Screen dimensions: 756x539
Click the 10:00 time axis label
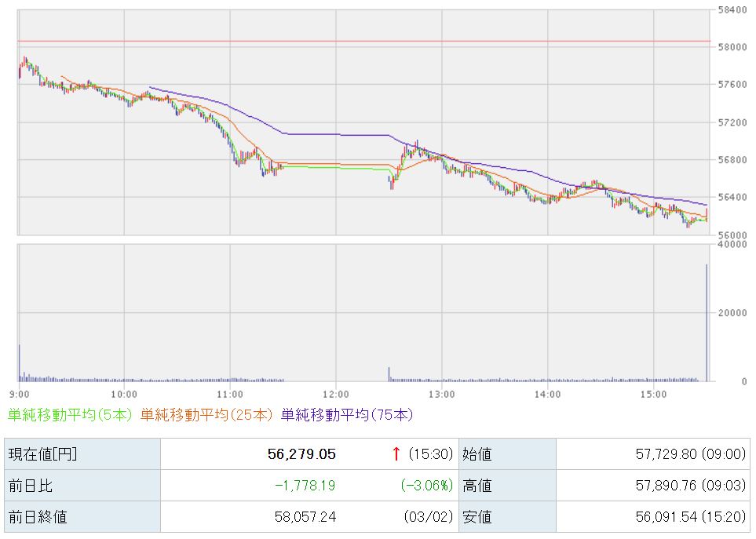point(124,393)
